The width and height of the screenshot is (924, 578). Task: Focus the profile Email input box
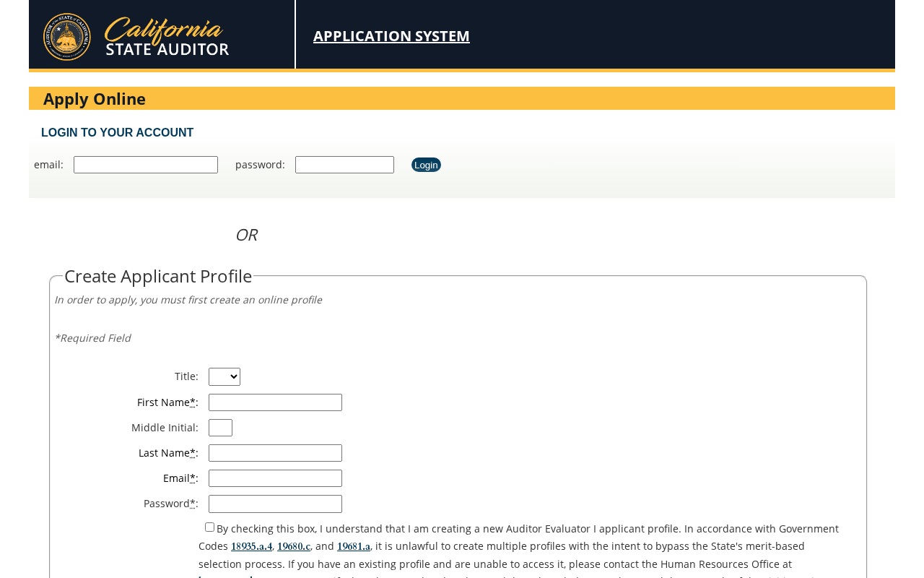275,478
